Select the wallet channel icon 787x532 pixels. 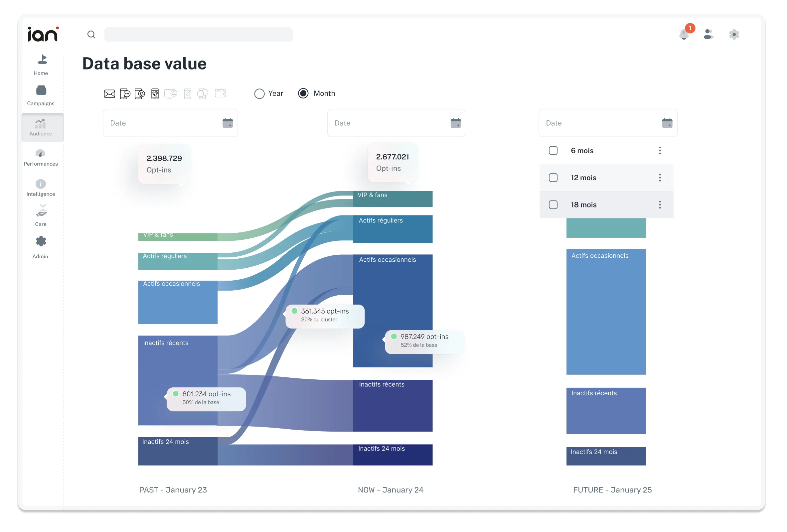click(x=220, y=93)
